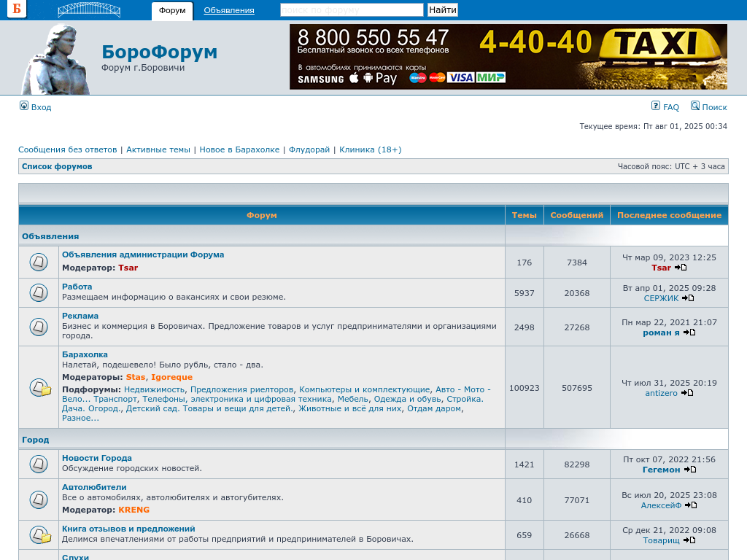This screenshot has width=747, height=560.
Task: Open the Недвижимость subforum
Action: [154, 389]
